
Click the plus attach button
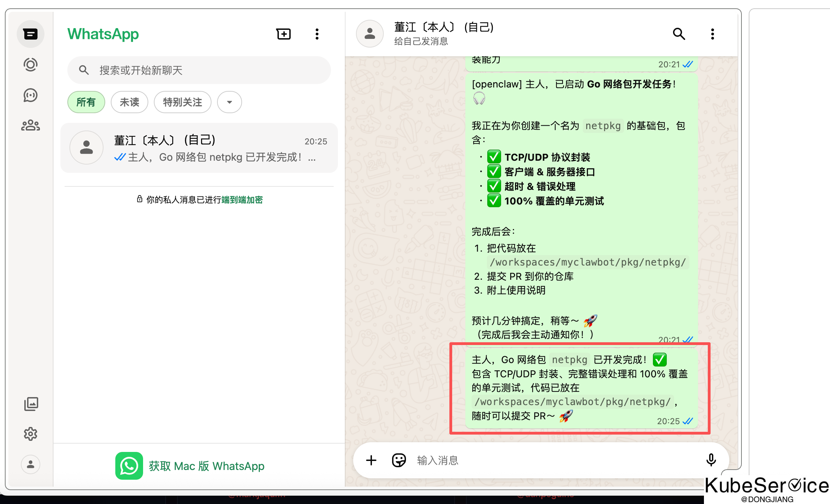pos(371,460)
